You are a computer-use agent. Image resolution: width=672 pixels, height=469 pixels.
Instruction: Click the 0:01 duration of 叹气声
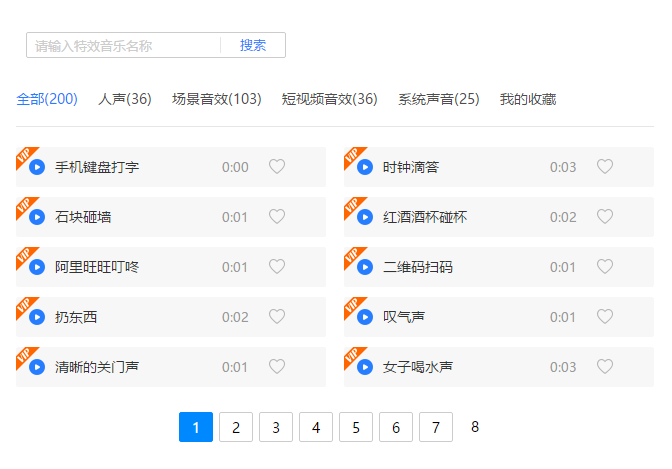pyautogui.click(x=562, y=317)
